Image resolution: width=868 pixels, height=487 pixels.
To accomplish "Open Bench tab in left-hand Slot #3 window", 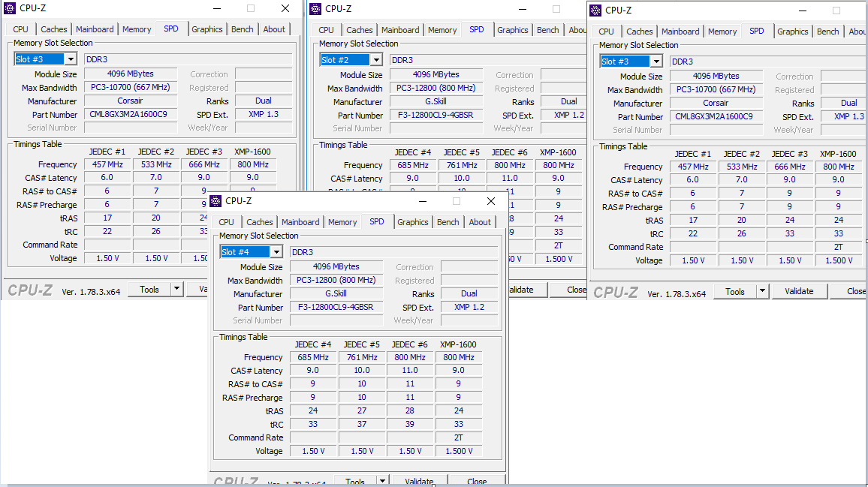I will tap(243, 29).
